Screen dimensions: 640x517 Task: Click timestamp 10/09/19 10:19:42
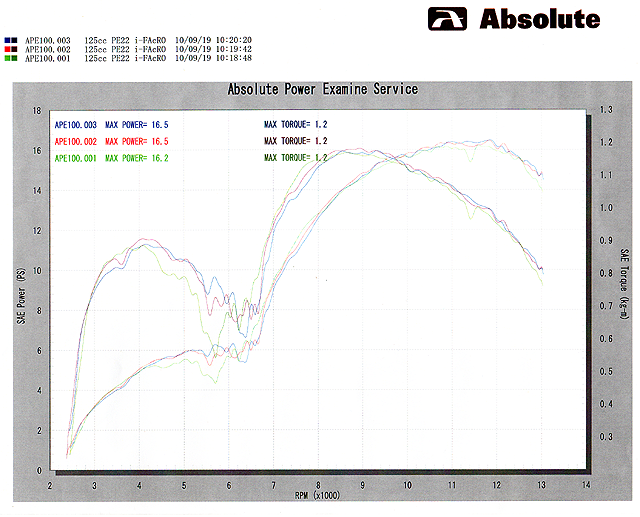coord(213,49)
